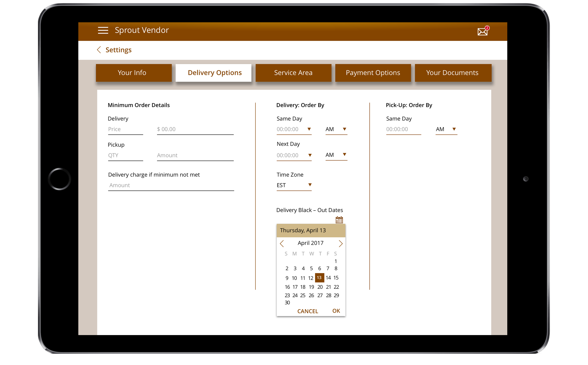Click "Minimum Order Details" heading

pos(139,105)
